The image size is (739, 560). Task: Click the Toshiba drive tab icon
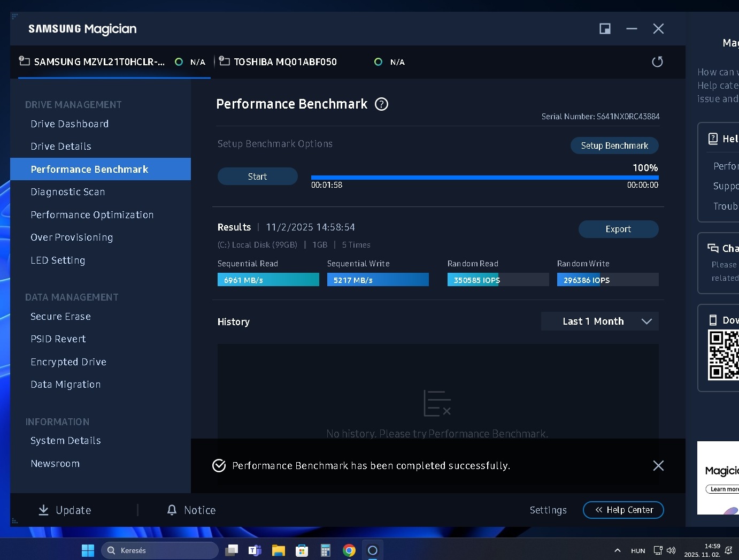click(224, 60)
